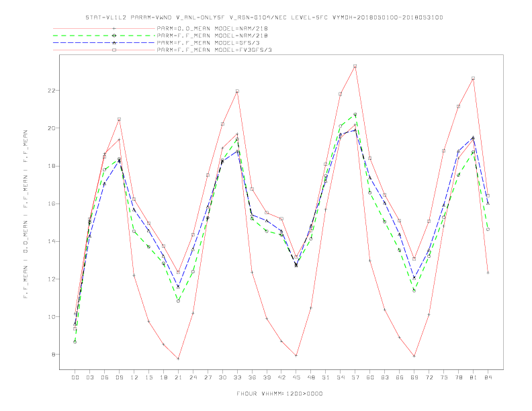Click x-axis tick label 54
Screen dimensions: 532x411
pyautogui.click(x=341, y=377)
